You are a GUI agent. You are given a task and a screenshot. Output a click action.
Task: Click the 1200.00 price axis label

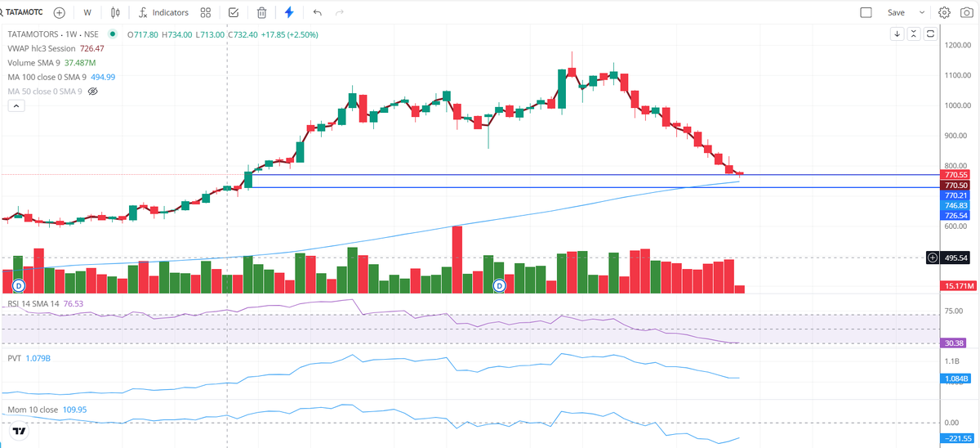958,45
